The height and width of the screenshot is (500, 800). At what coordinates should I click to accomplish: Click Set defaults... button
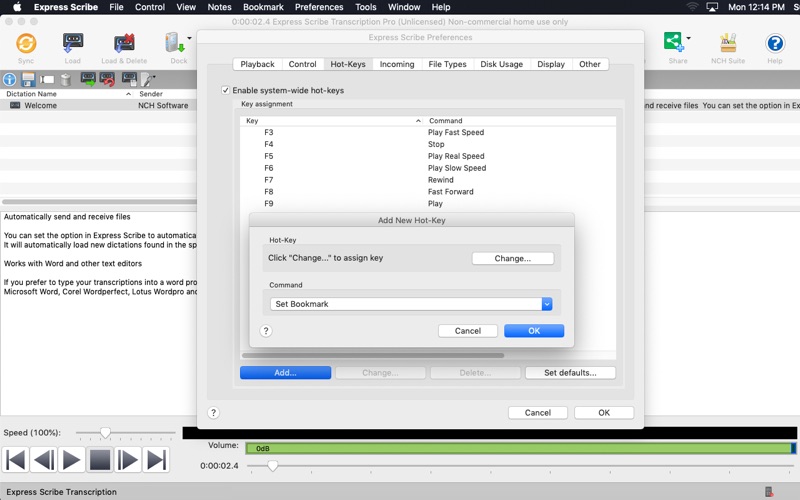[x=570, y=373]
